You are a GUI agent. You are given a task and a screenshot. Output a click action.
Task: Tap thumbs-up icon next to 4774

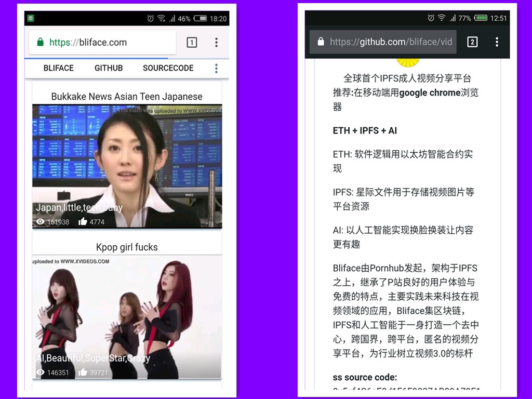pos(83,222)
